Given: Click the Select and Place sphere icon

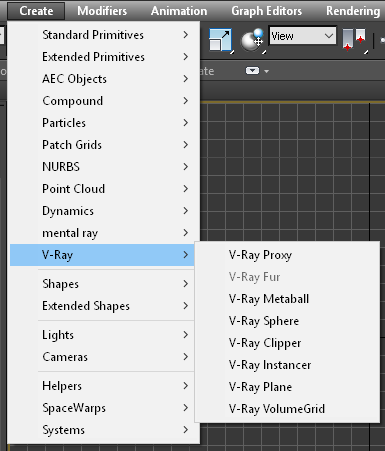Looking at the screenshot, I should coord(253,40).
